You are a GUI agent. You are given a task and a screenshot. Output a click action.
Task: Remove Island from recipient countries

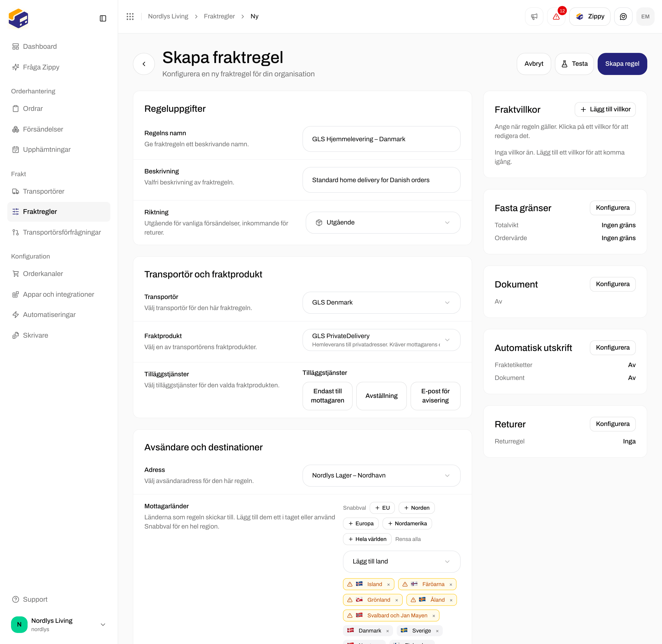tap(388, 584)
